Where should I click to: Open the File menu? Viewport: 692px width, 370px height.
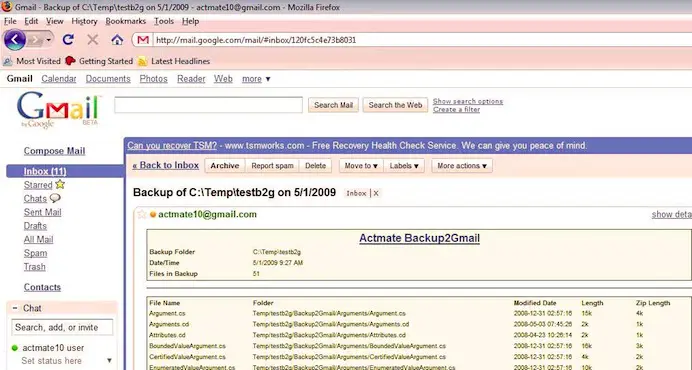[10, 21]
